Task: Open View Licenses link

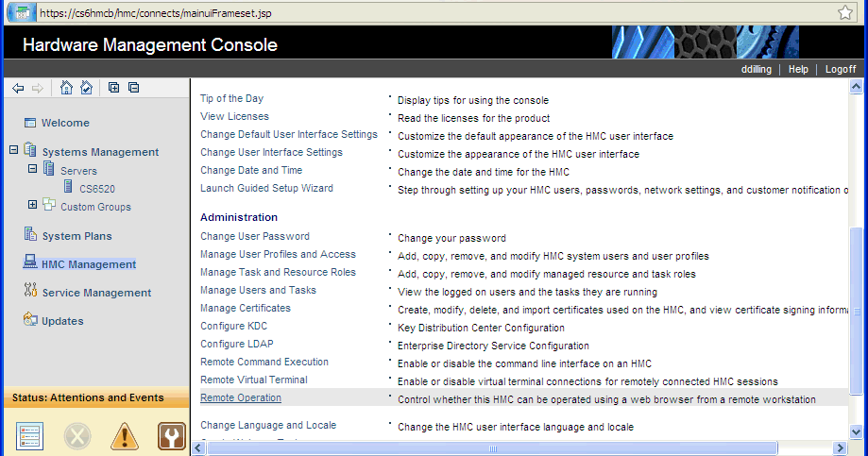Action: coord(235,116)
